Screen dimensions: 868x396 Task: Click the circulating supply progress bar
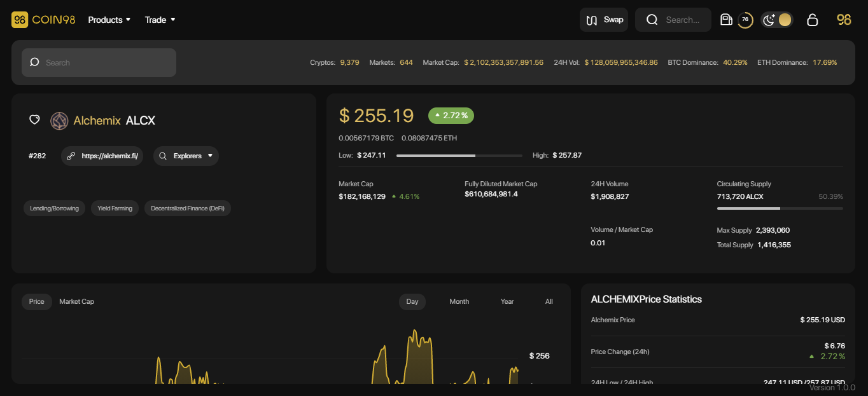(780, 208)
